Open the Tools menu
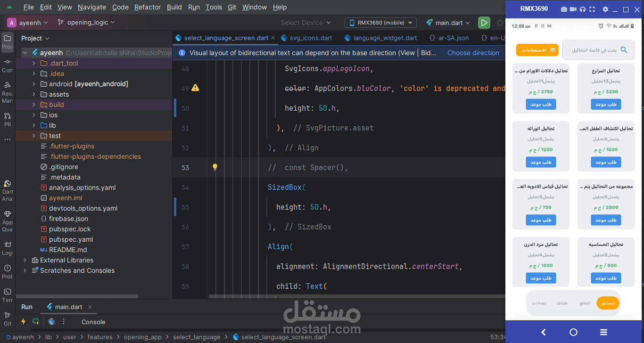This screenshot has height=343, width=644. click(x=214, y=7)
